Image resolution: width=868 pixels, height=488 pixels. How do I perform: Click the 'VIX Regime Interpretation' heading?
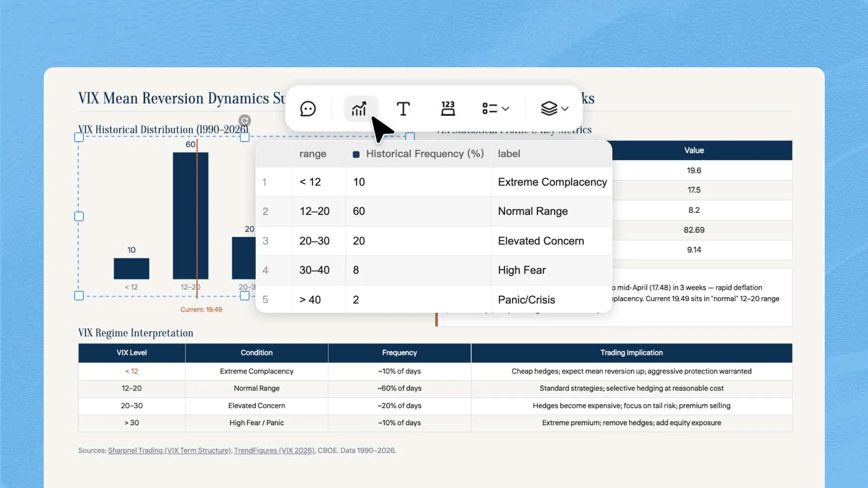click(136, 333)
